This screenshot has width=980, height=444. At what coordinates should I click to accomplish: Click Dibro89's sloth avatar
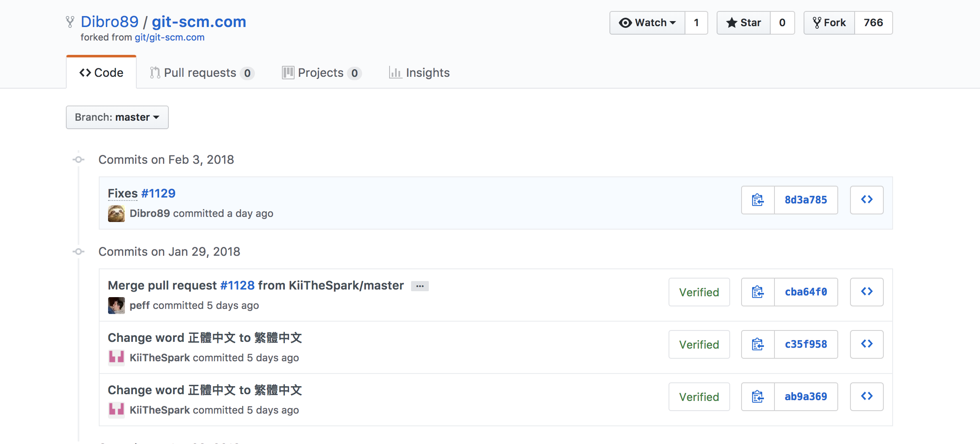point(116,214)
